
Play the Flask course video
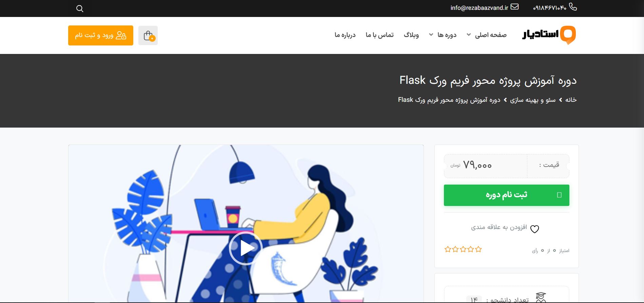tap(246, 248)
